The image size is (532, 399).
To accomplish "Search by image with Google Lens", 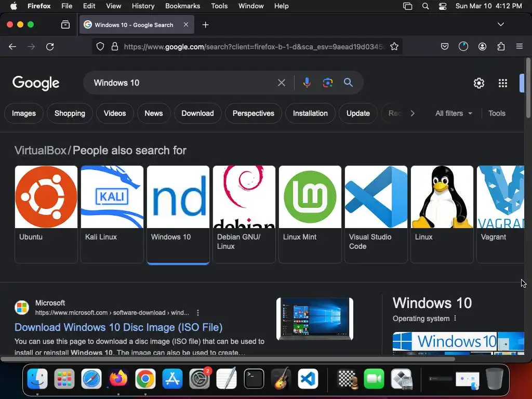I will point(327,83).
